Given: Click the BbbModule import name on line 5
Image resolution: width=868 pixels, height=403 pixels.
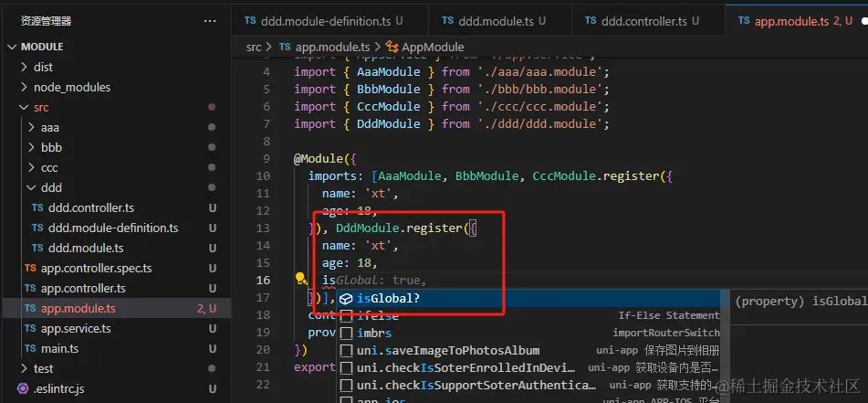Looking at the screenshot, I should pyautogui.click(x=389, y=90).
